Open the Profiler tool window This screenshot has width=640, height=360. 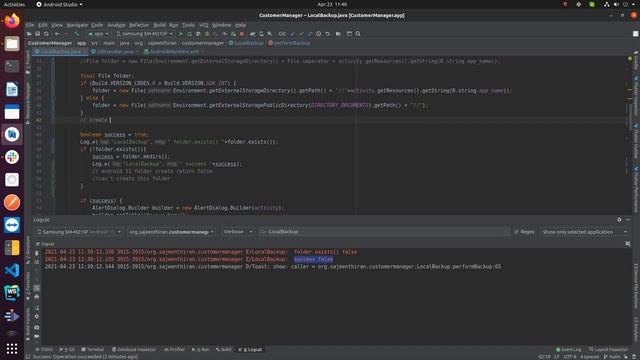point(174,350)
